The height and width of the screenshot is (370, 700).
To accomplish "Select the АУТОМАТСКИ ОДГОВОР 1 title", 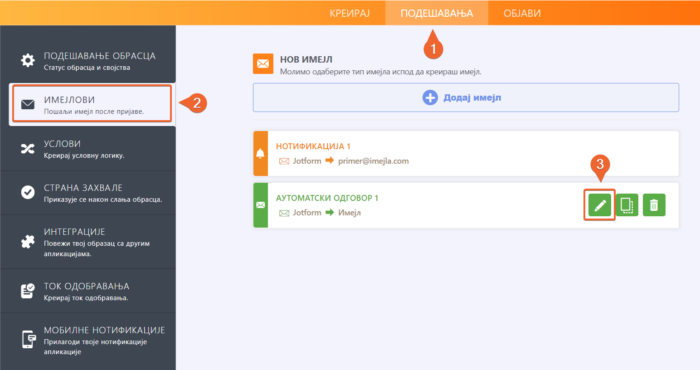I will tap(327, 198).
